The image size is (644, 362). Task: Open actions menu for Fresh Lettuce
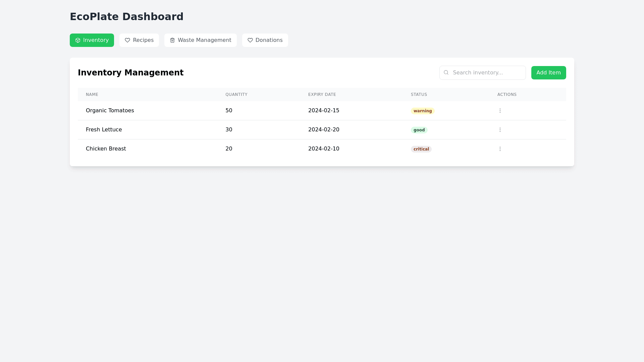[500, 130]
